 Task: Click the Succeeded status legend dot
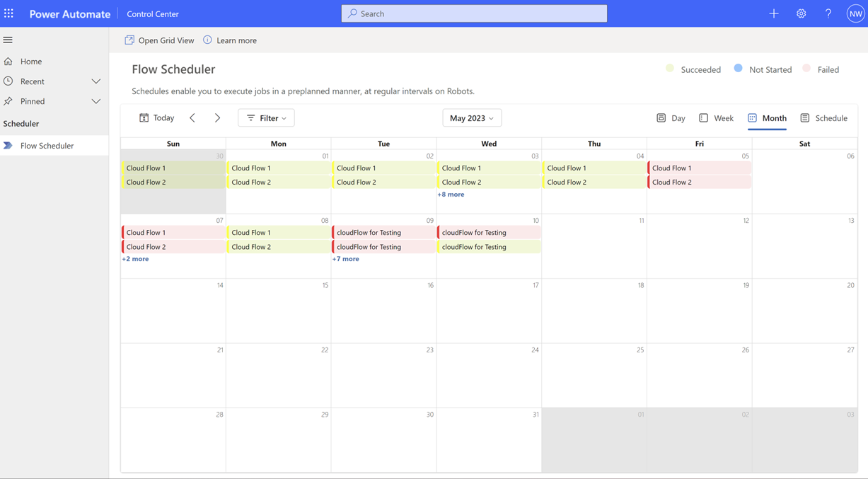670,69
